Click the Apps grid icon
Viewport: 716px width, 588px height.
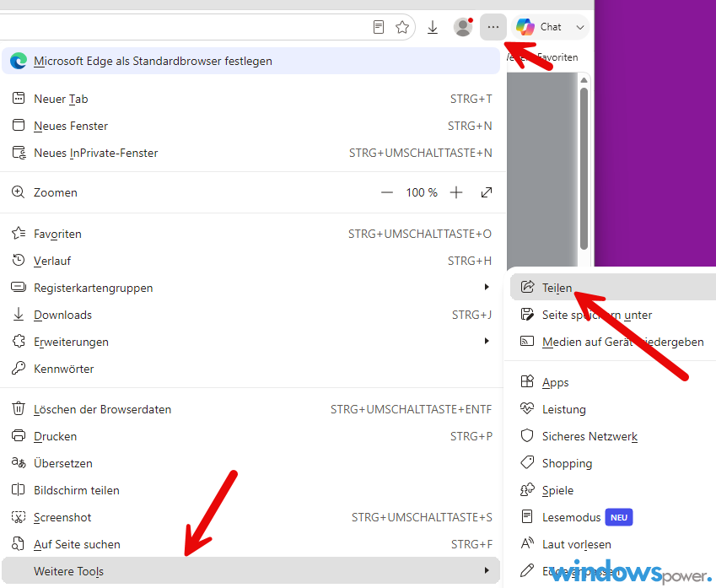coord(527,381)
